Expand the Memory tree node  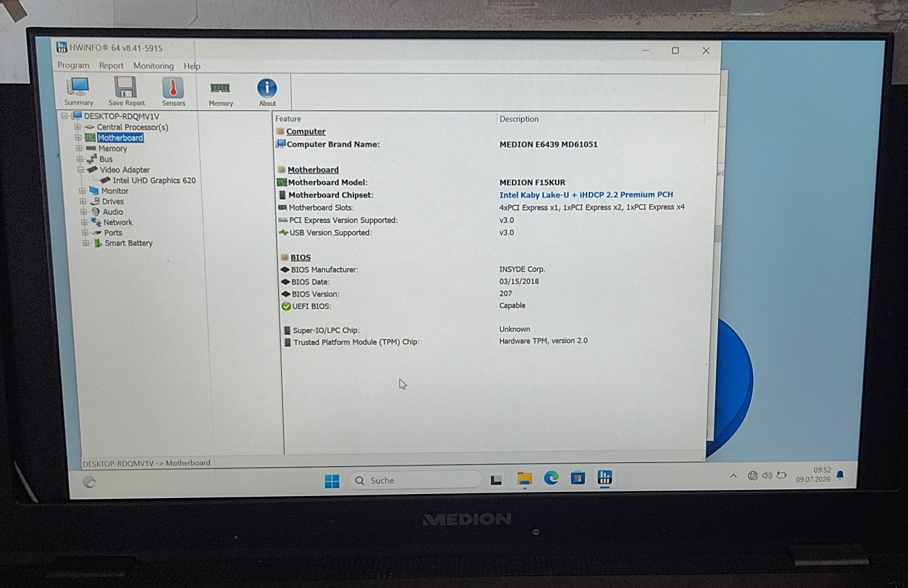click(79, 148)
